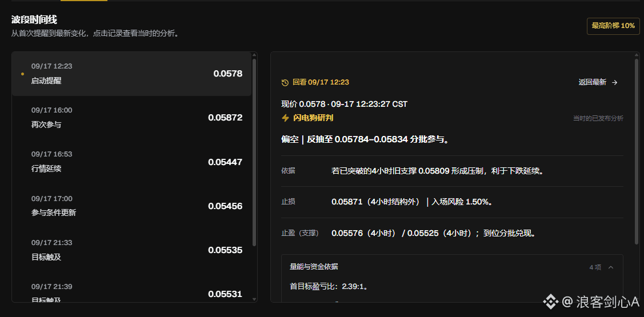This screenshot has height=317, width=644.
Task: Click the orange dot marker beside 启动提醒
Action: [x=22, y=74]
